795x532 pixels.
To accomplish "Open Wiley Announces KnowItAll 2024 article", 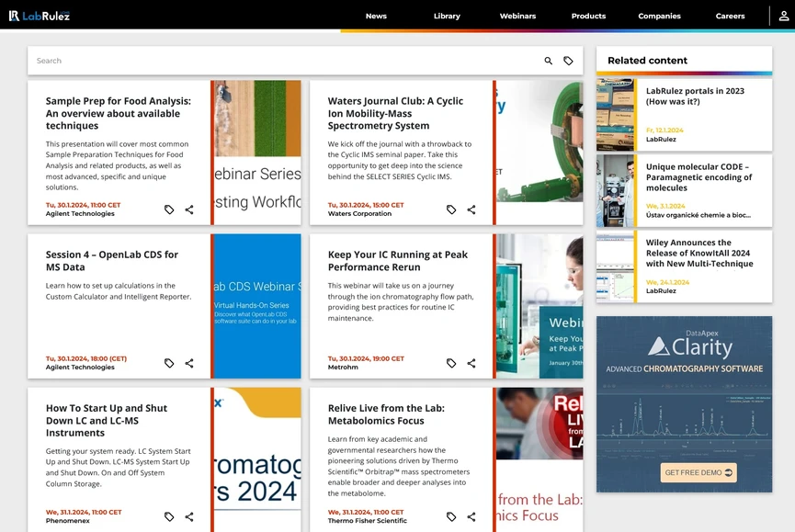I will pyautogui.click(x=699, y=254).
